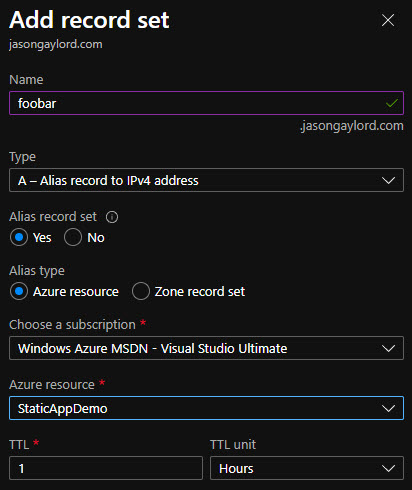Open the Type dropdown showing A record
This screenshot has height=490, width=412.
click(206, 180)
